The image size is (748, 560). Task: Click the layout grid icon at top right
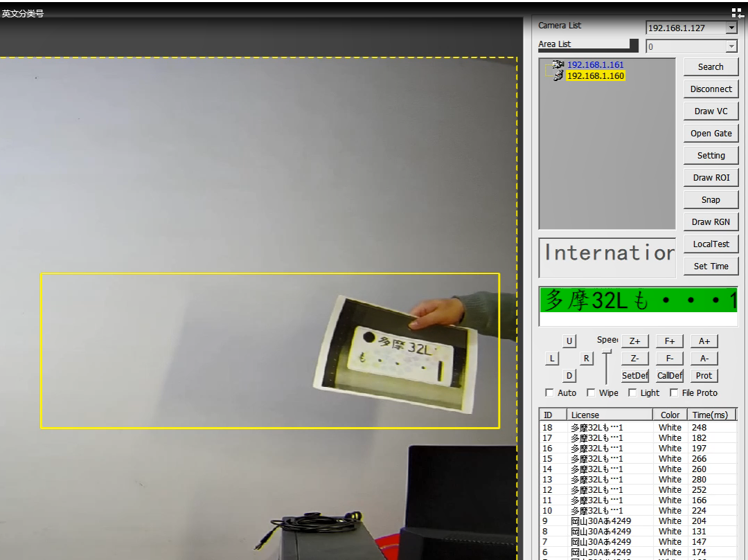[x=737, y=13]
